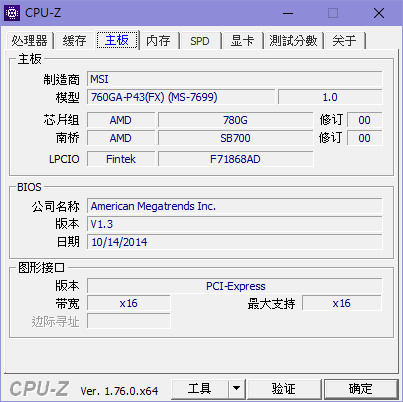Click the 验证 button
The width and height of the screenshot is (403, 402).
pos(284,389)
